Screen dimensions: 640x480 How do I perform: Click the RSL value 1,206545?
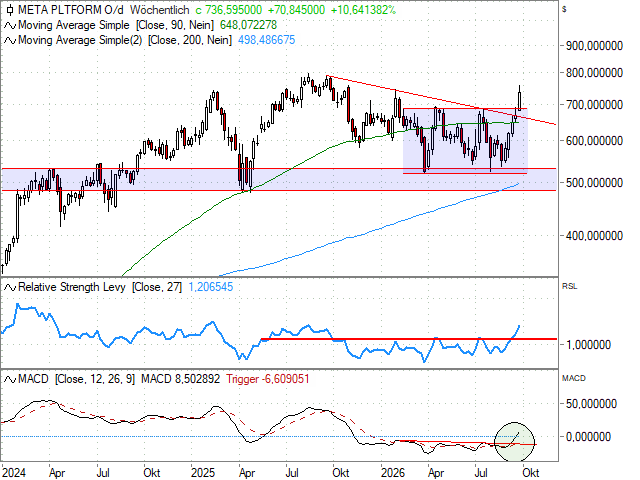click(x=211, y=287)
